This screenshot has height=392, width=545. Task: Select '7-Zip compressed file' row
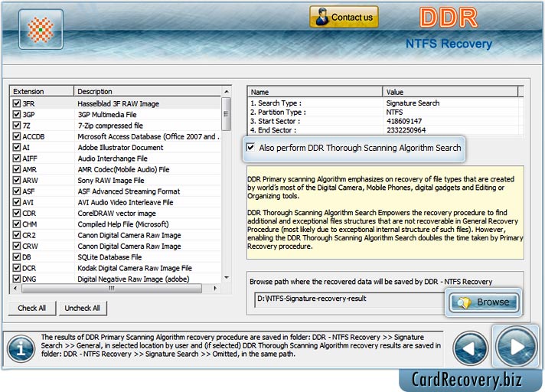click(x=116, y=126)
